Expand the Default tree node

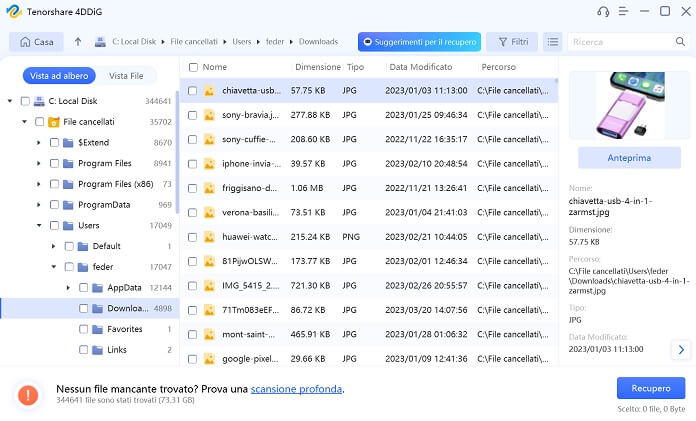click(53, 246)
